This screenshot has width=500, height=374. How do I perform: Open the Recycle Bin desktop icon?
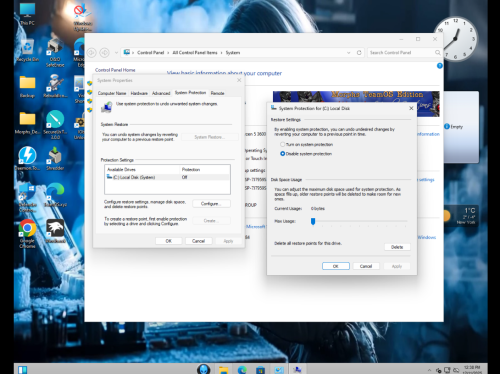tap(27, 50)
